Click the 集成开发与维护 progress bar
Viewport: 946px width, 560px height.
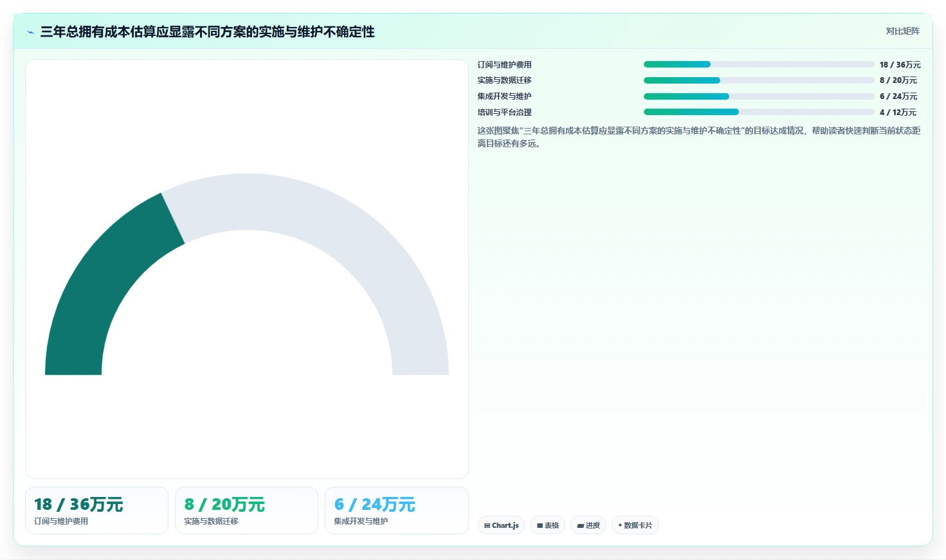coord(759,96)
